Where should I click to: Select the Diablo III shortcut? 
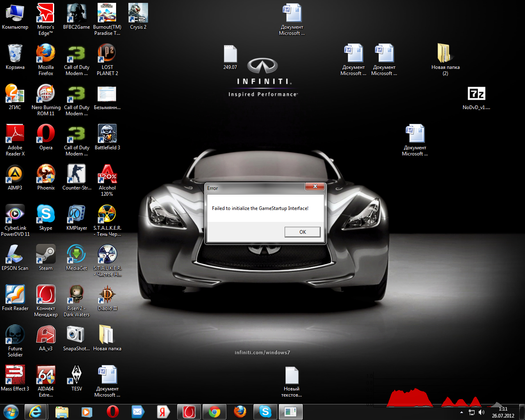(x=107, y=298)
